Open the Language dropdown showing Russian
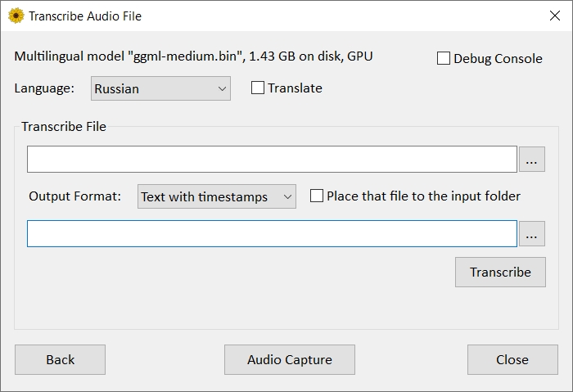This screenshot has width=573, height=392. click(160, 88)
